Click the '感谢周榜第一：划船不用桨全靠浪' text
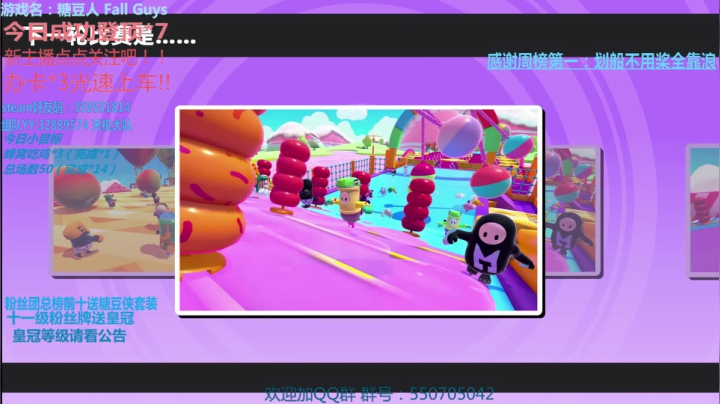 pos(602,61)
